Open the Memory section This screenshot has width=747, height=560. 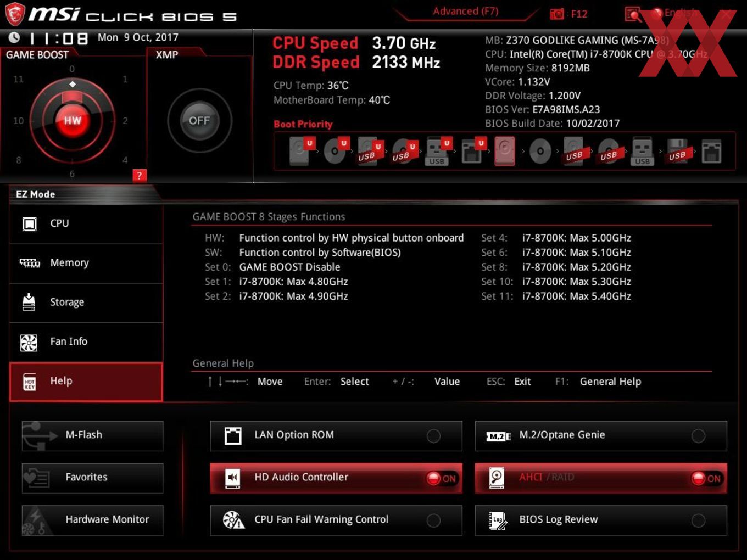click(x=86, y=263)
